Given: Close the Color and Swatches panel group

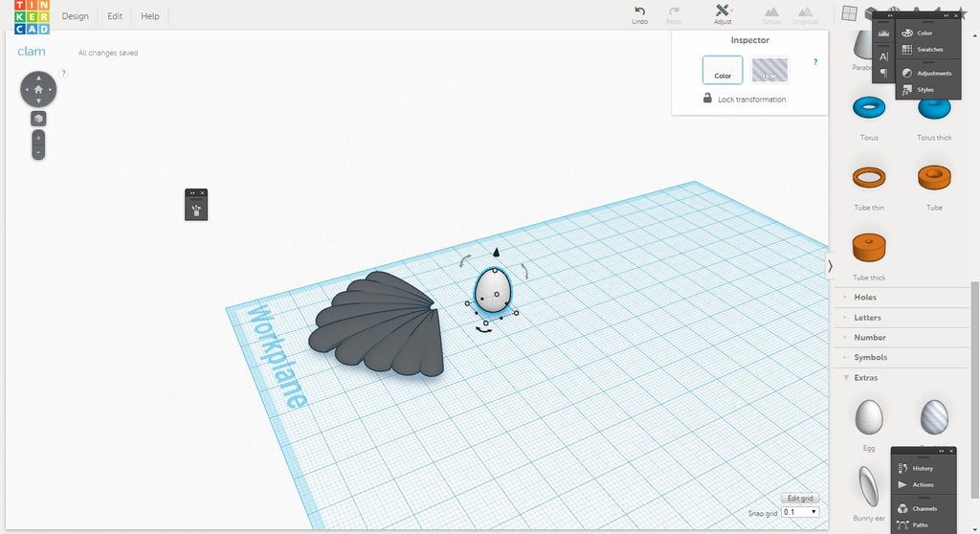Looking at the screenshot, I should pyautogui.click(x=956, y=15).
